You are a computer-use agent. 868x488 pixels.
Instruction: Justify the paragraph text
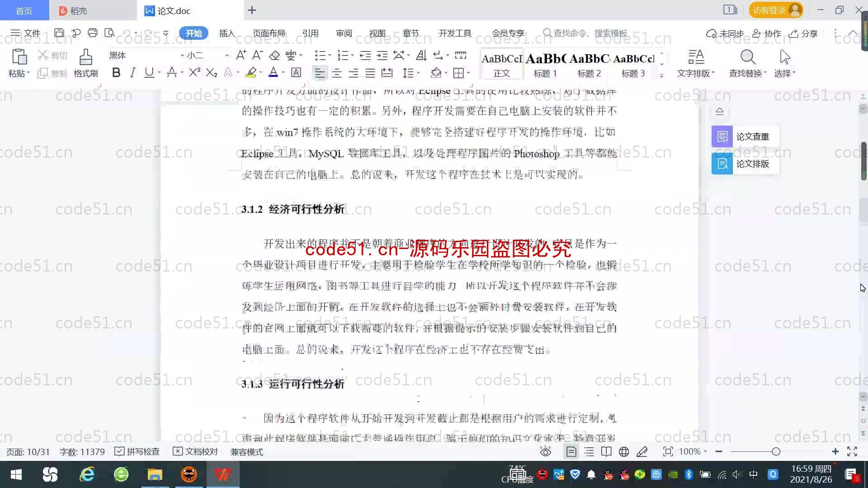(x=370, y=73)
